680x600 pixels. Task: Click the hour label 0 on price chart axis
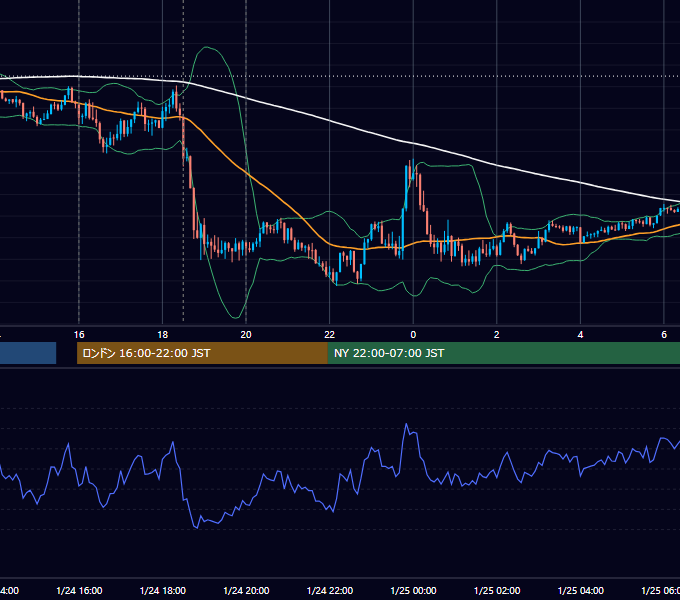[413, 335]
